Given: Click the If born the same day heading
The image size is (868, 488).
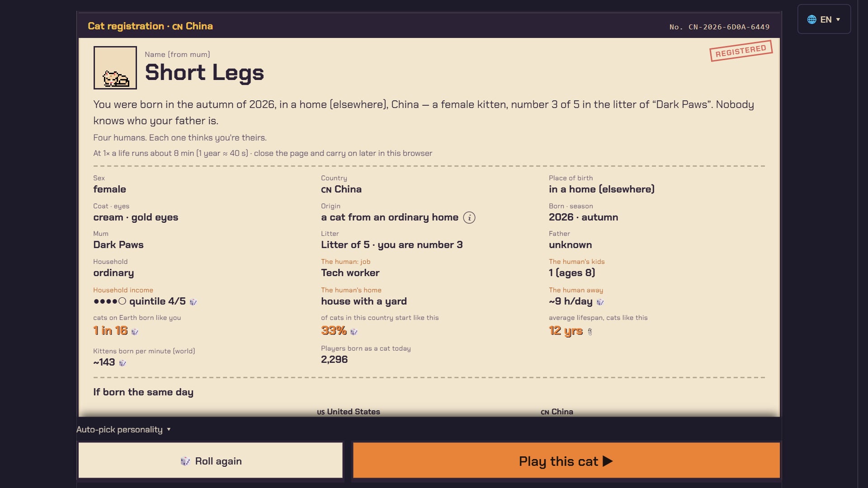Looking at the screenshot, I should click(143, 392).
